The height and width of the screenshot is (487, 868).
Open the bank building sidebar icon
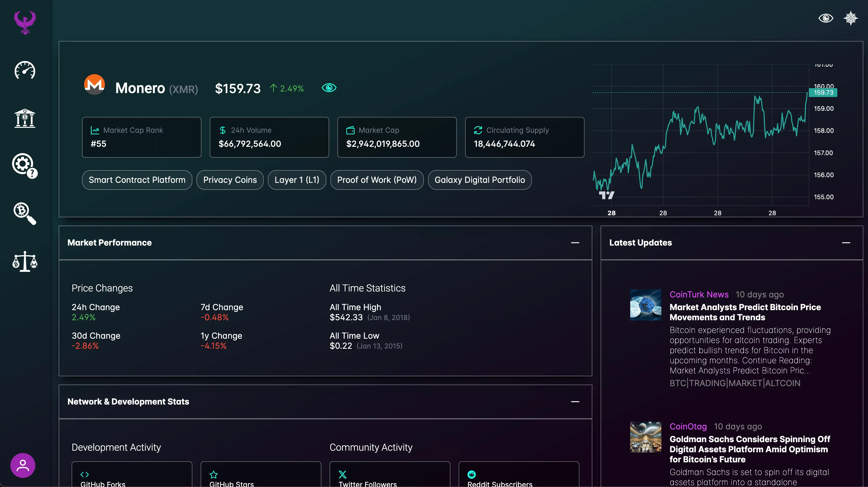pos(25,118)
